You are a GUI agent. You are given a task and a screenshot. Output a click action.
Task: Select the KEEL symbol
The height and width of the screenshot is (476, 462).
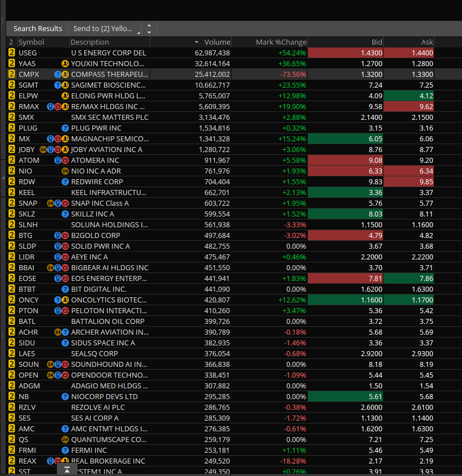click(27, 192)
